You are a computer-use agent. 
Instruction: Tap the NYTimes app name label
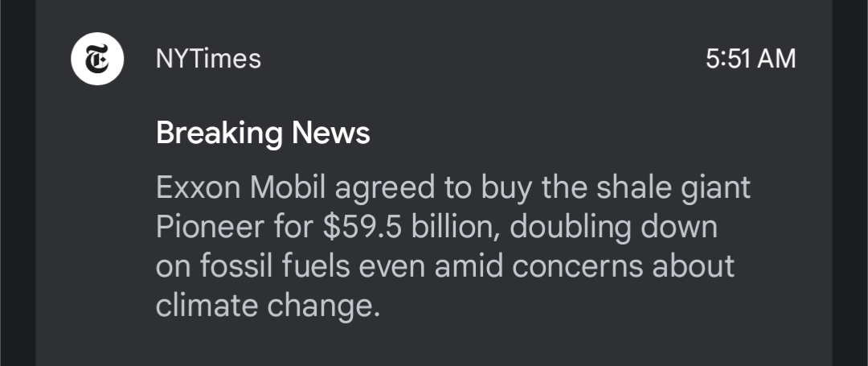point(208,59)
